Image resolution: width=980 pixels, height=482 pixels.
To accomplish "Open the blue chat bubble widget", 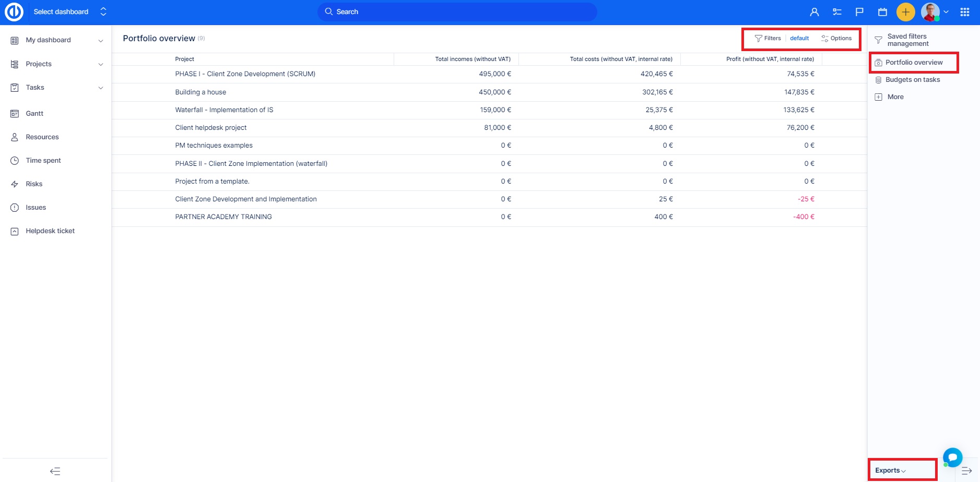I will coord(952,457).
